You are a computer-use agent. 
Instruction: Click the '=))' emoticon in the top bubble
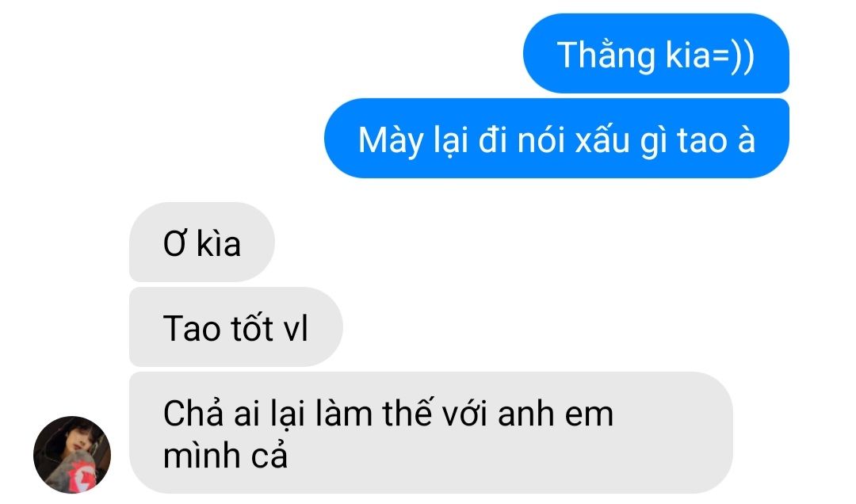tap(733, 55)
